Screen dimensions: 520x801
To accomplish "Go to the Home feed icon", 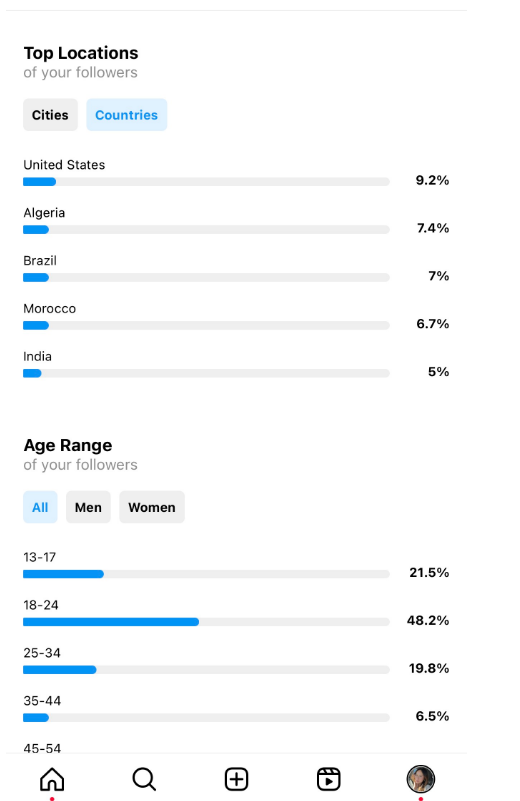I will click(52, 779).
